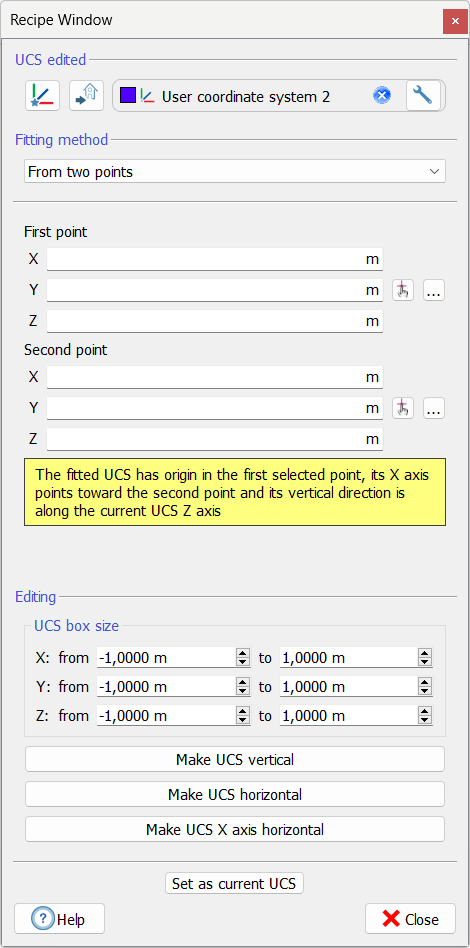Pick the second point in scene
The width and height of the screenshot is (470, 948).
(403, 409)
